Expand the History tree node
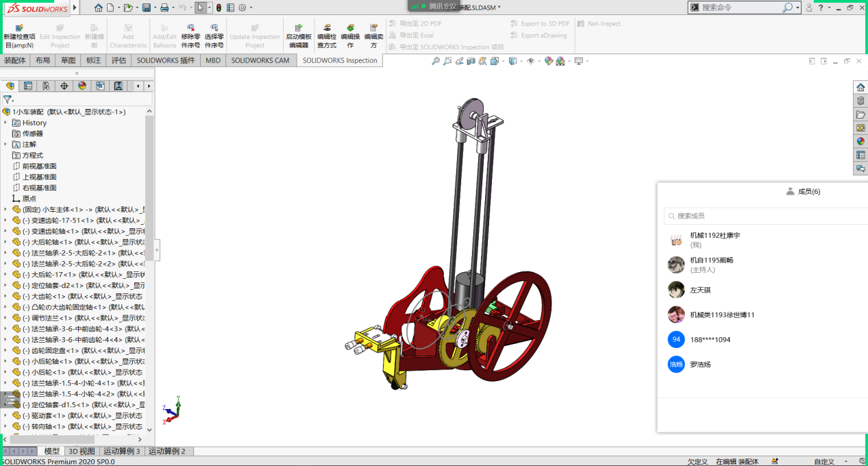The width and height of the screenshot is (868, 466). coord(5,123)
